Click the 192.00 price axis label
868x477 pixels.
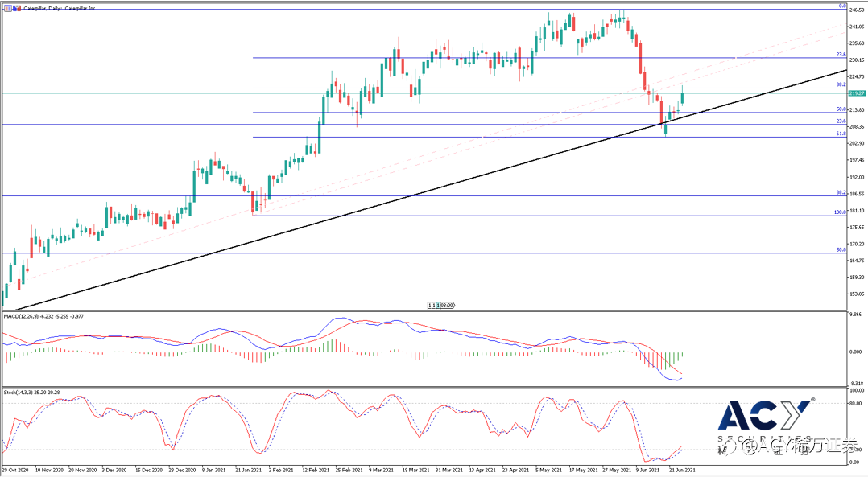click(x=857, y=178)
